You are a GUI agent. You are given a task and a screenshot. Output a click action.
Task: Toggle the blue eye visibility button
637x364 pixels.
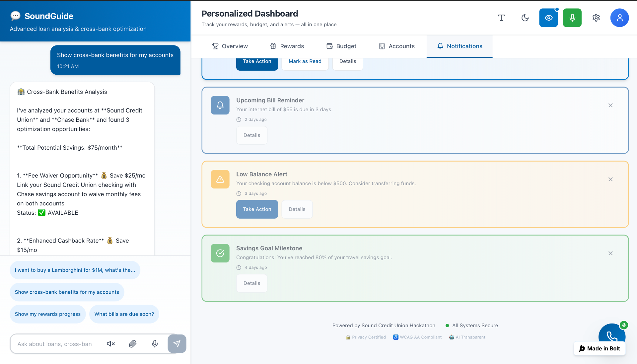point(548,18)
